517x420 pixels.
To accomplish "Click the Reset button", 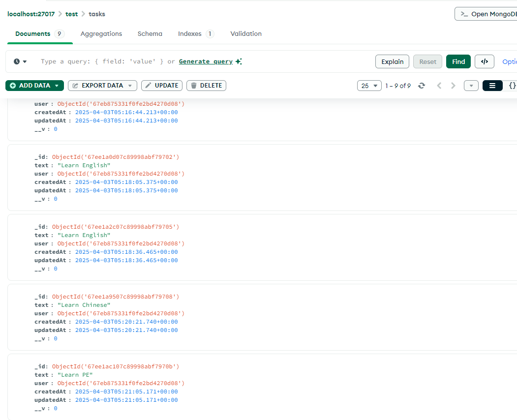I will click(427, 61).
